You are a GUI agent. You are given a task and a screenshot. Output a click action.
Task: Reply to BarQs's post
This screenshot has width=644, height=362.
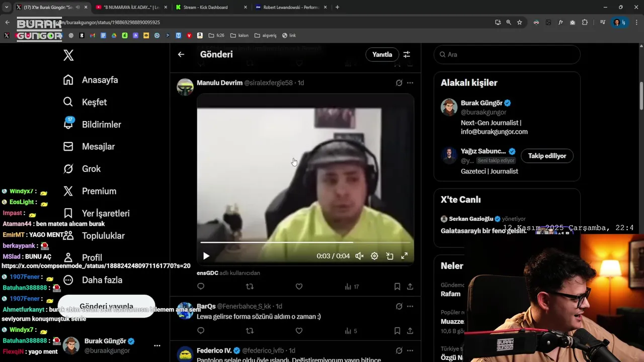point(201,331)
